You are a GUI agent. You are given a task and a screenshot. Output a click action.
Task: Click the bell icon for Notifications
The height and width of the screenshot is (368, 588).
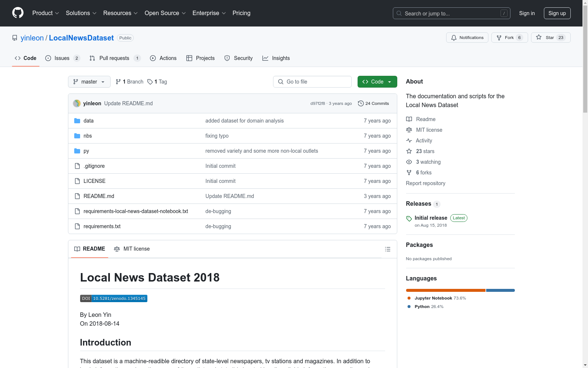pos(454,38)
